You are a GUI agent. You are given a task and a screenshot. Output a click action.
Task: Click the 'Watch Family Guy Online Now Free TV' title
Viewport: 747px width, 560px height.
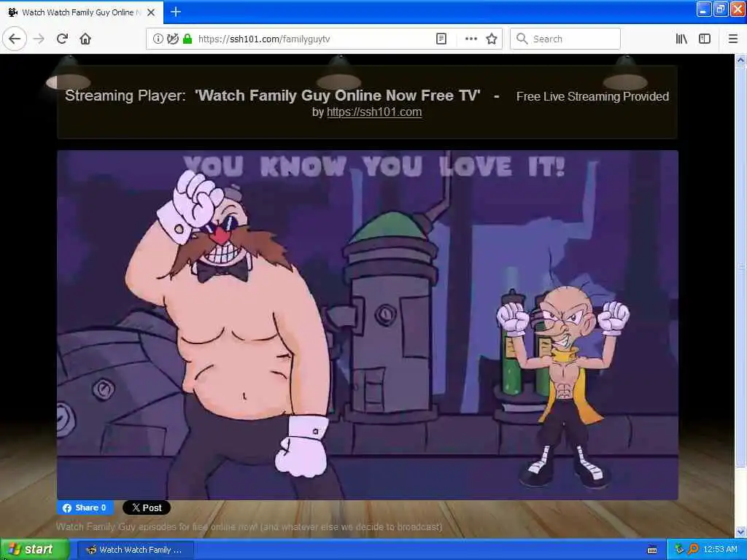click(337, 96)
